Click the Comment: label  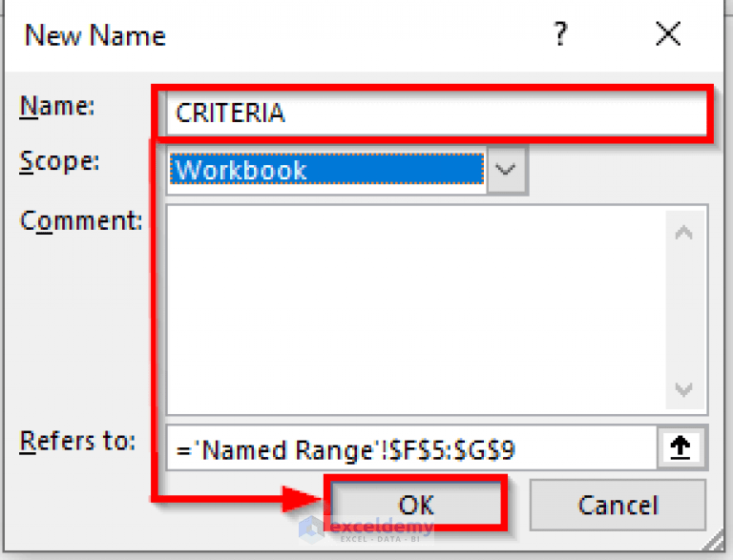(x=80, y=220)
